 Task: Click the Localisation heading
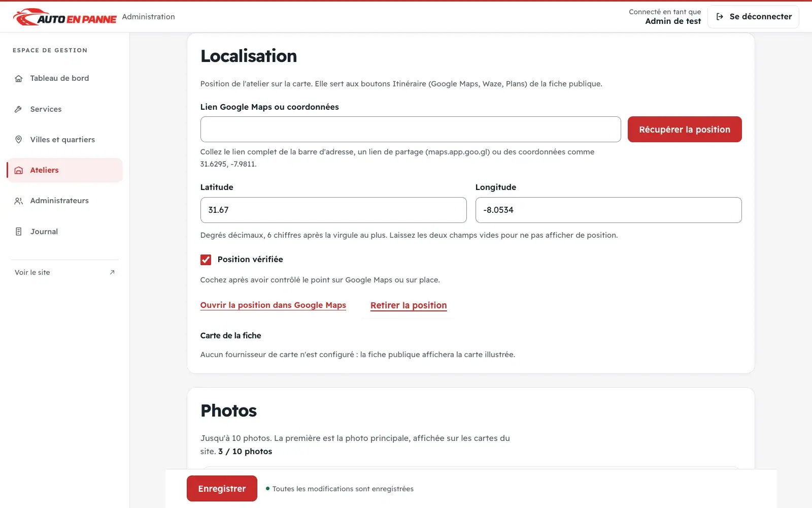coord(249,56)
